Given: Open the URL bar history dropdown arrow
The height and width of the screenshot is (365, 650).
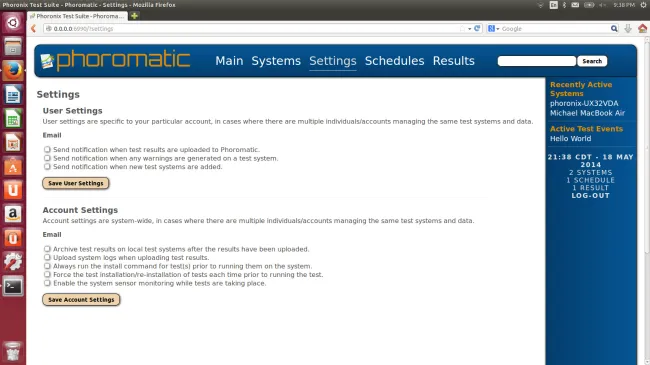Looking at the screenshot, I should click(469, 29).
